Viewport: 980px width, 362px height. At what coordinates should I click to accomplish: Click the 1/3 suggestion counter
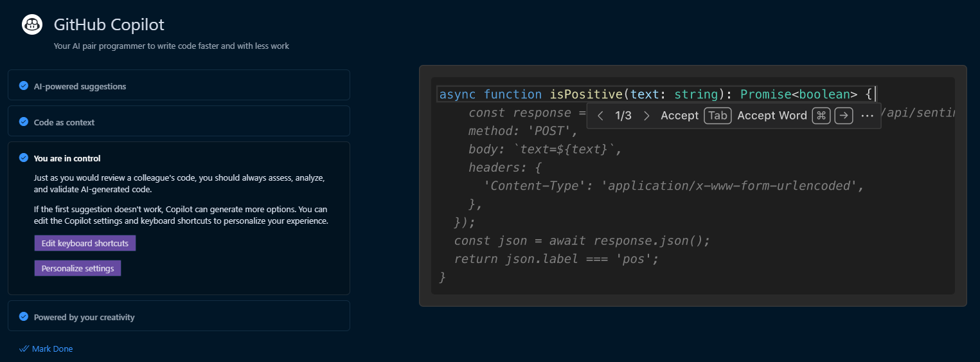(x=623, y=116)
